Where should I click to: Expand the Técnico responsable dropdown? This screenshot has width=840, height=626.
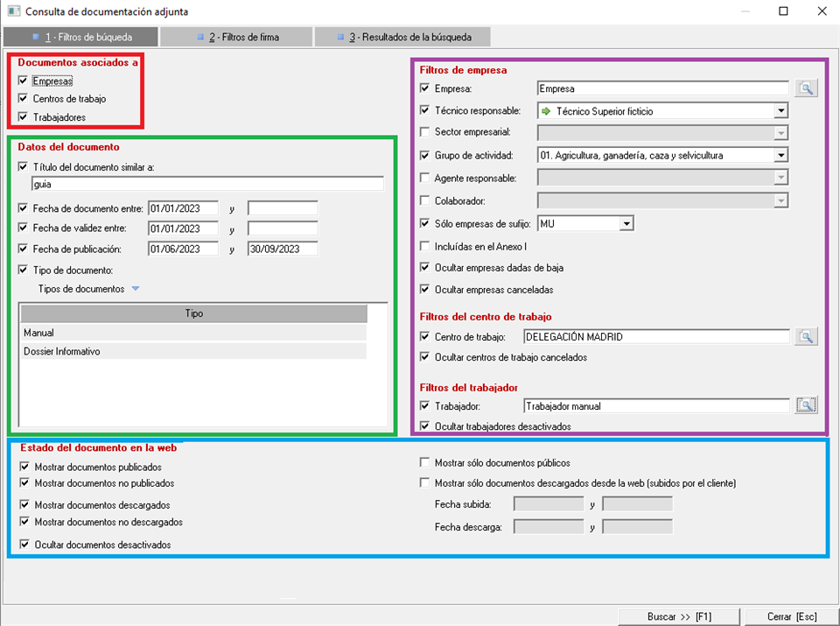tap(780, 111)
